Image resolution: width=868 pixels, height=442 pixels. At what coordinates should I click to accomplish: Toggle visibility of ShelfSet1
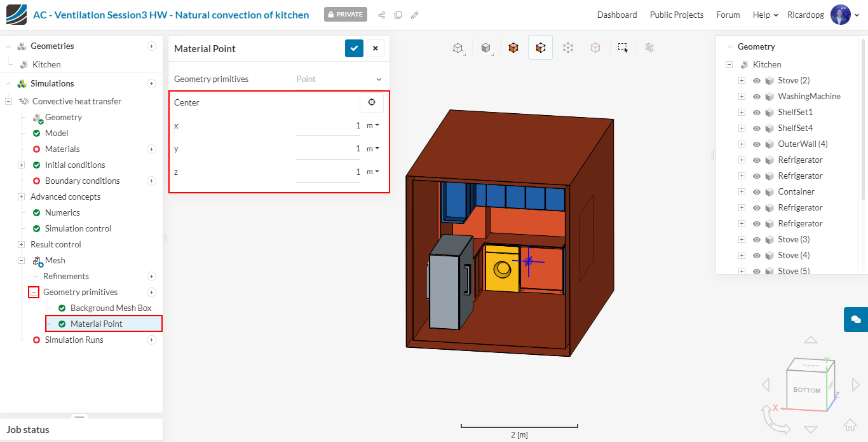(x=757, y=113)
